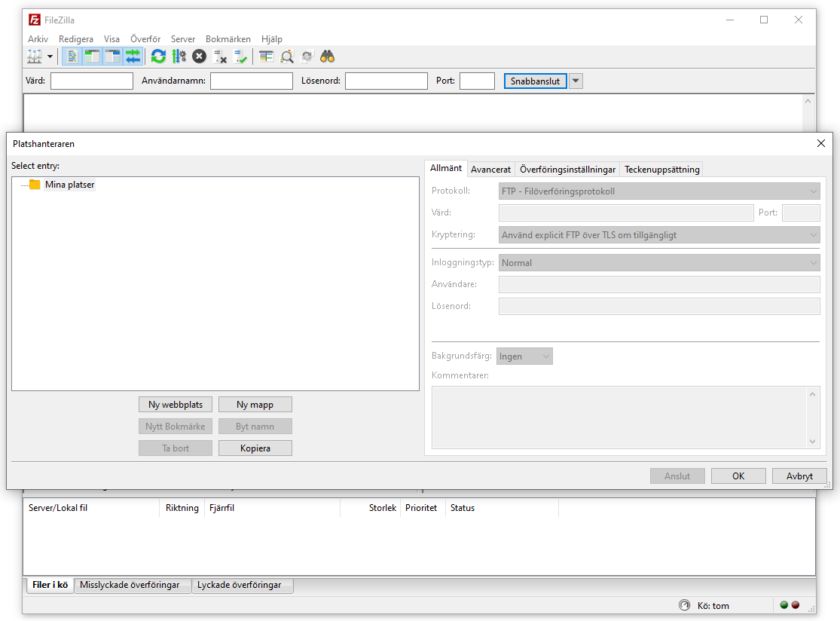This screenshot has width=840, height=621.
Task: Toggle the message log view icon
Action: pos(73,57)
